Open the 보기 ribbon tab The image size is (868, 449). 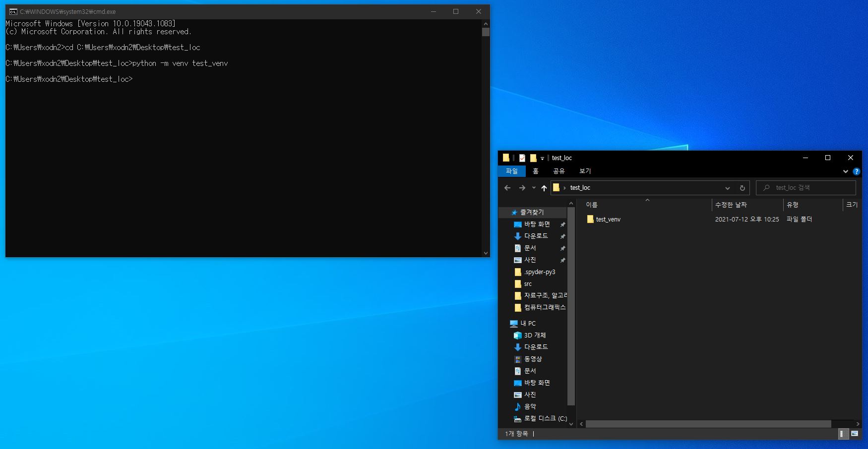585,171
